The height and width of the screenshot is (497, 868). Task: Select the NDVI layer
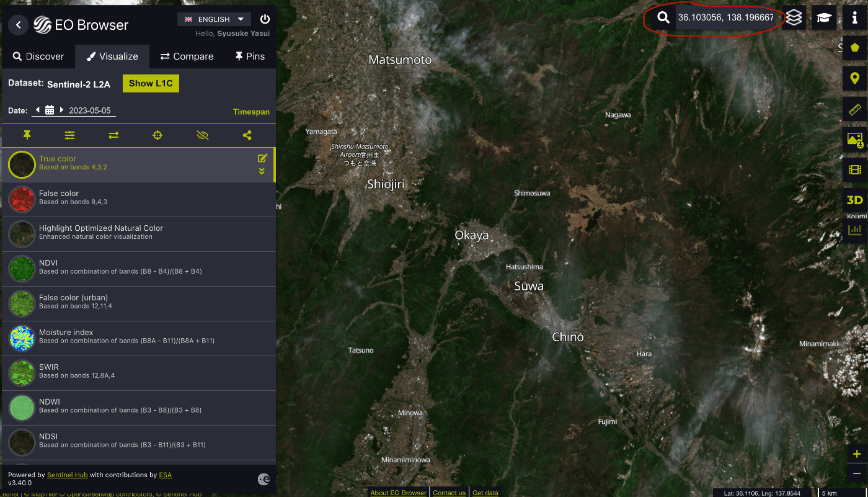pos(138,269)
